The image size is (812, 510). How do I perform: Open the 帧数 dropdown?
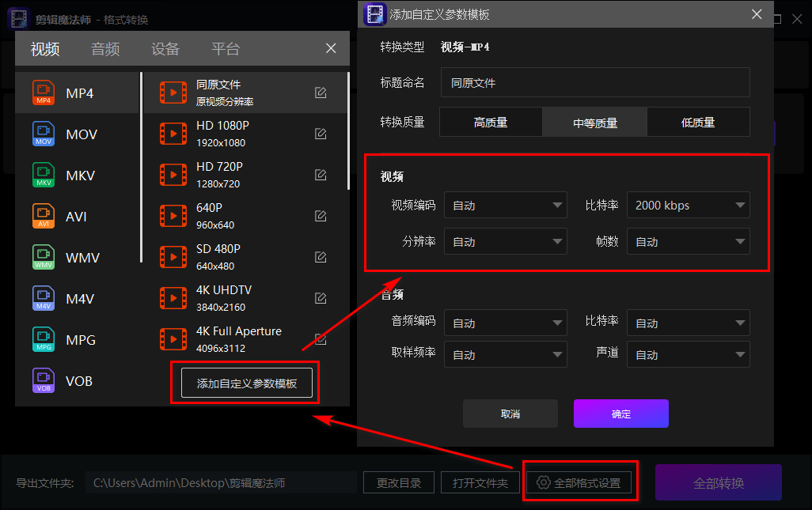pos(688,243)
